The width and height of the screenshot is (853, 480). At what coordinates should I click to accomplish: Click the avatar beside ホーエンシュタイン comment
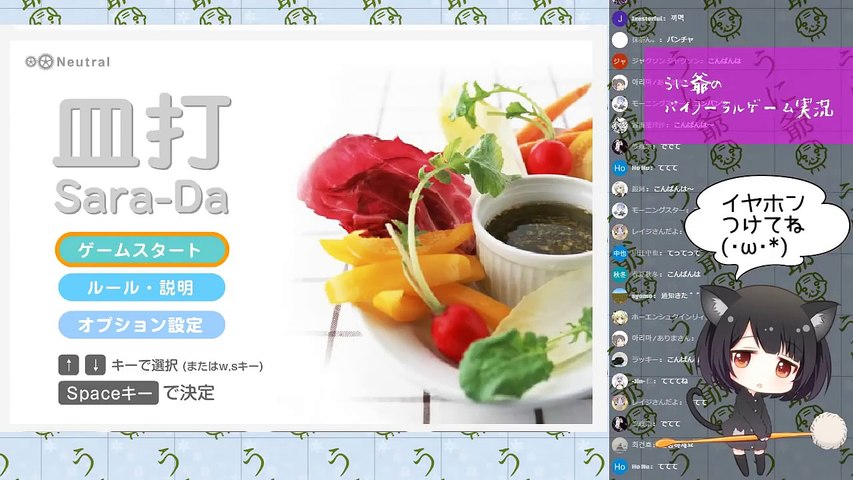[620, 317]
